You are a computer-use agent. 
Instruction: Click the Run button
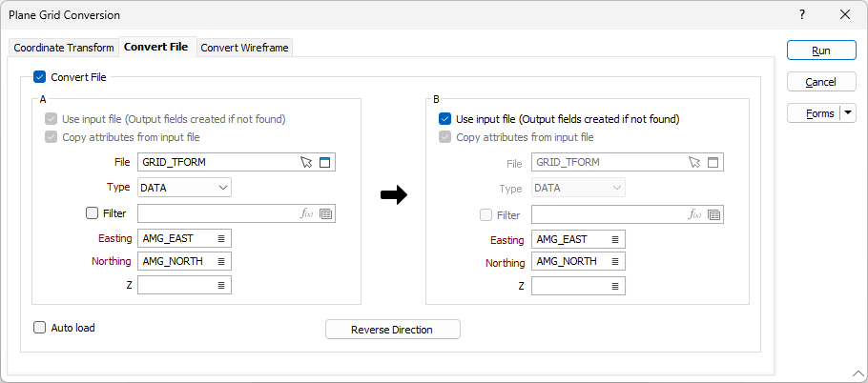coord(821,50)
